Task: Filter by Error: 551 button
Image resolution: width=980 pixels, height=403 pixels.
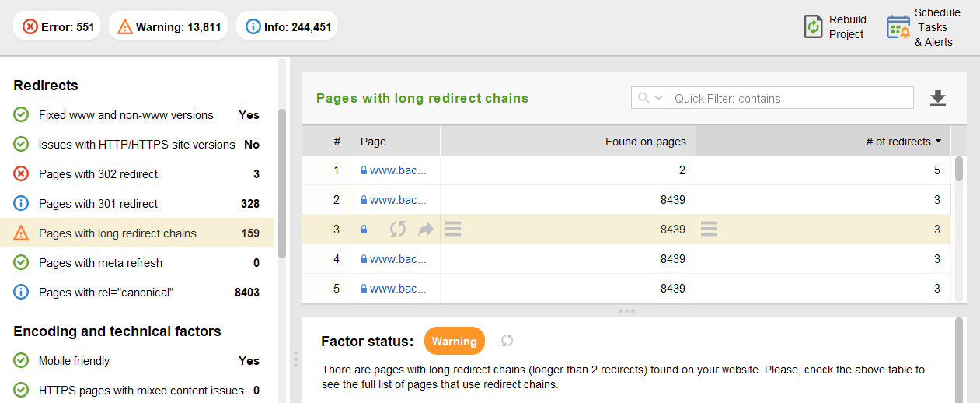Action: [57, 26]
